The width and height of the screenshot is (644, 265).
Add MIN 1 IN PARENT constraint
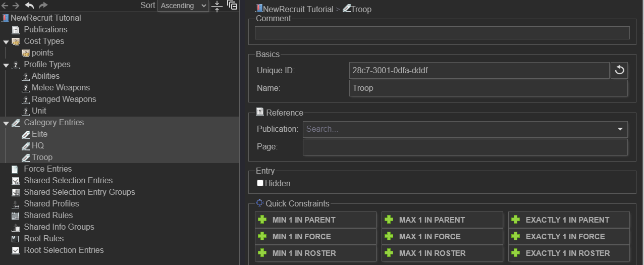[x=316, y=220]
